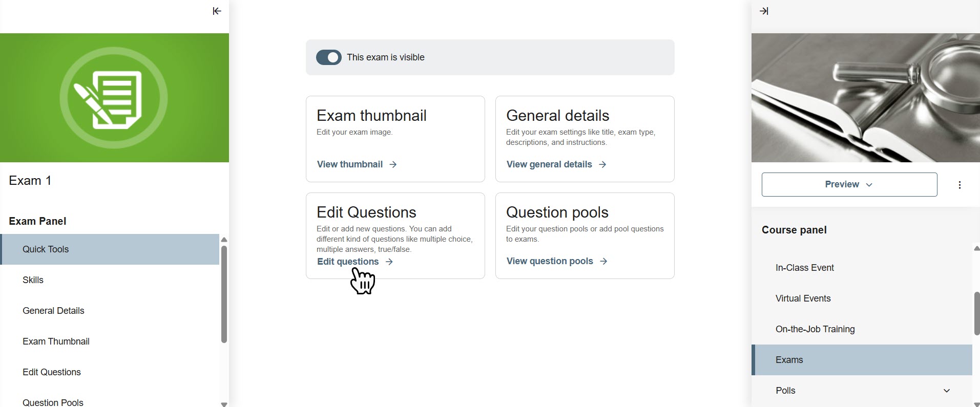The image size is (980, 407).
Task: Collapse the right course panel arrow icon
Action: click(764, 11)
